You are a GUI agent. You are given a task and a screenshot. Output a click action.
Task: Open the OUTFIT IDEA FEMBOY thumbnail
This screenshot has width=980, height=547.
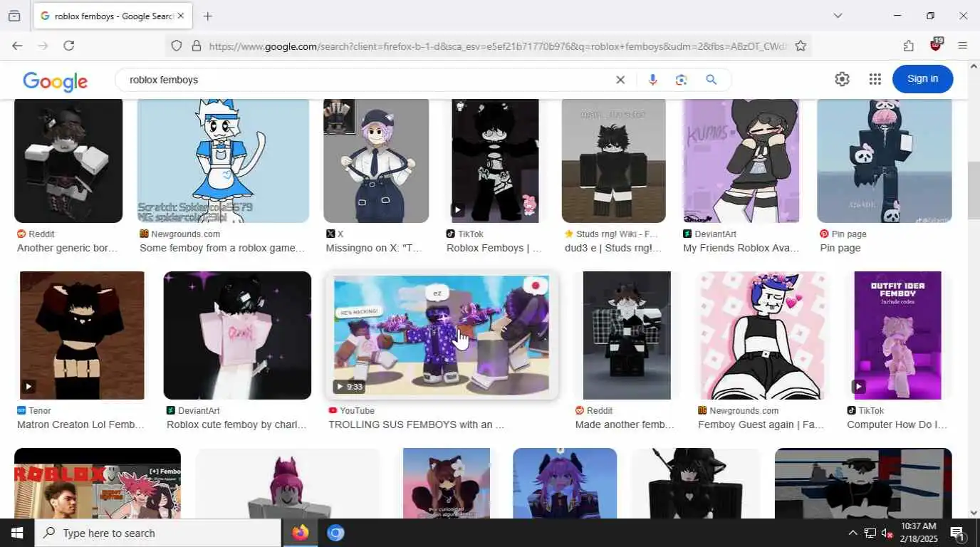(897, 335)
